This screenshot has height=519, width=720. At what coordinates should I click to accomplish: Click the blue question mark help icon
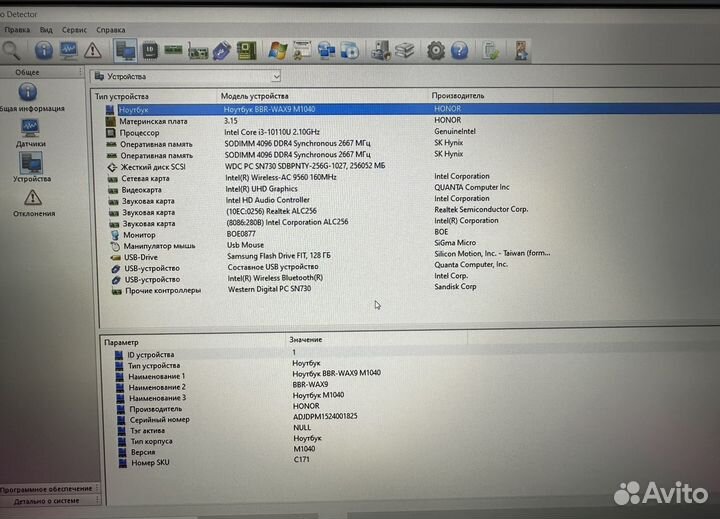pyautogui.click(x=460, y=51)
